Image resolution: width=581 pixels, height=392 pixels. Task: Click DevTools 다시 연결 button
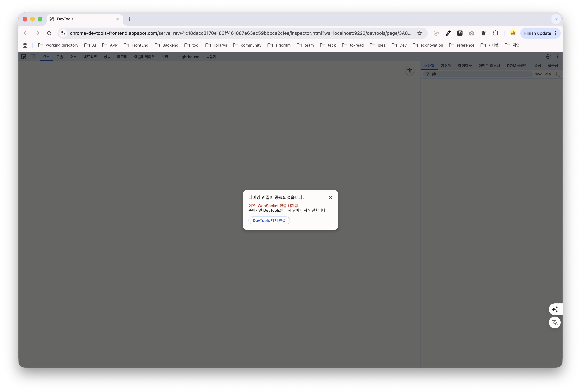[269, 220]
